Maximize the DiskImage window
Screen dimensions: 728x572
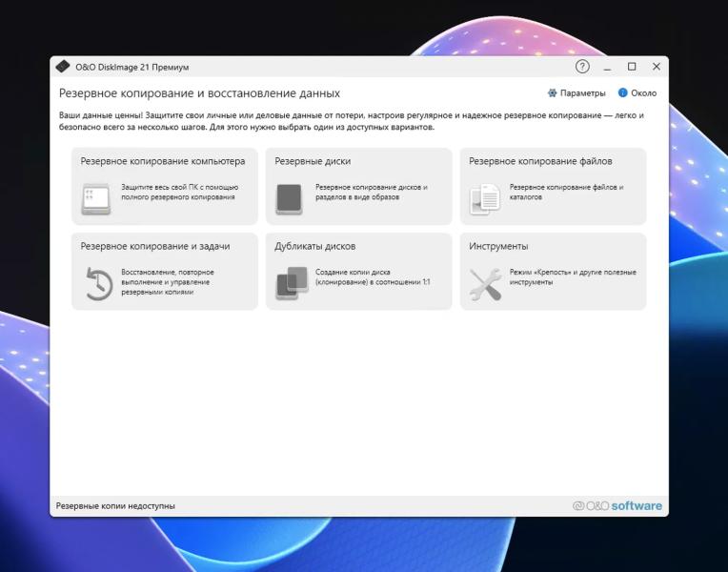coord(632,67)
